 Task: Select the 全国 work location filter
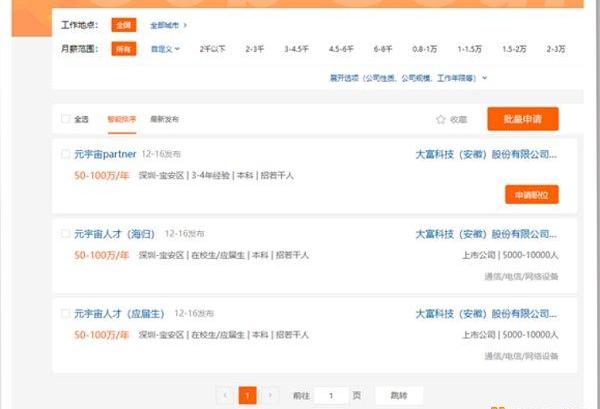[x=123, y=24]
